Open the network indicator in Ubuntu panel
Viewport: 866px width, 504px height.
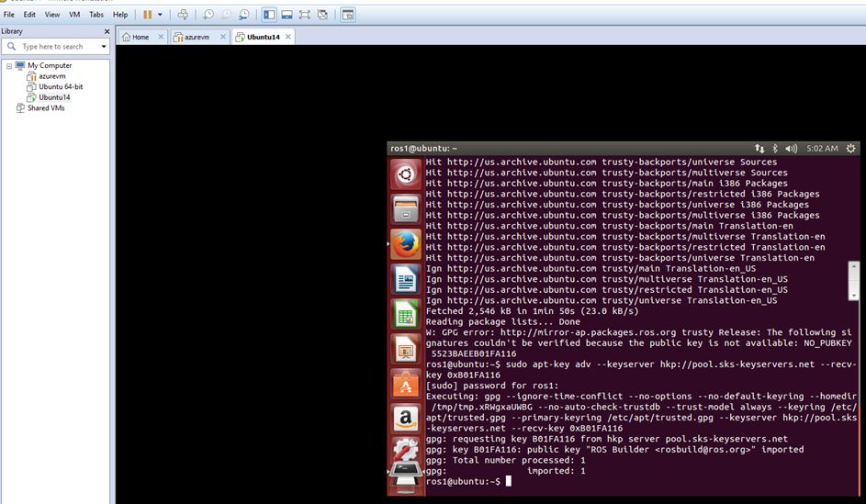(759, 149)
